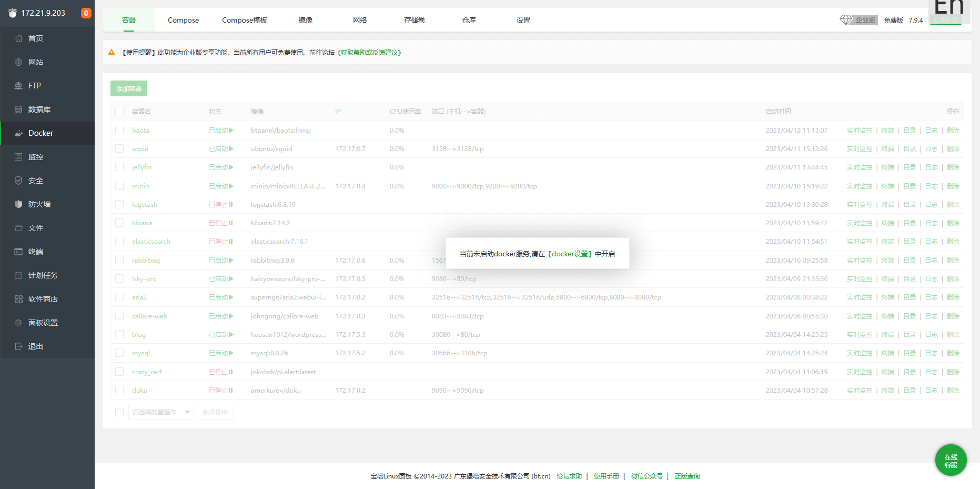The width and height of the screenshot is (980, 489).
Task: Switch to the Compose tab
Action: [x=183, y=20]
